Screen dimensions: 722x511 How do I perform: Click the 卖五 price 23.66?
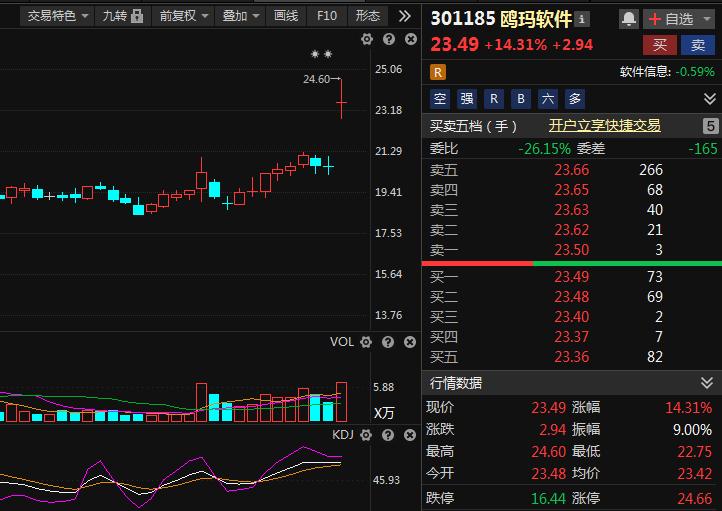click(571, 170)
